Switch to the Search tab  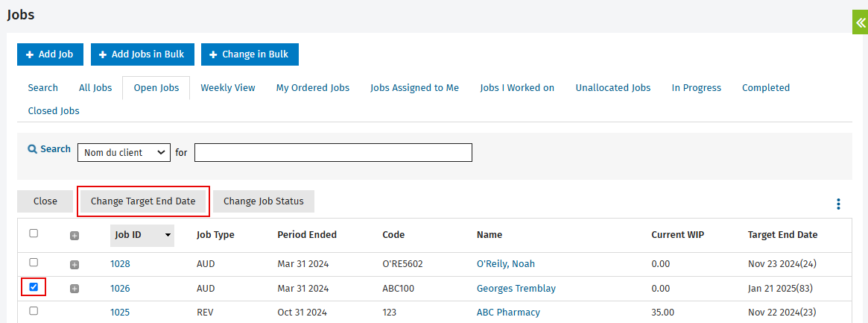tap(42, 87)
